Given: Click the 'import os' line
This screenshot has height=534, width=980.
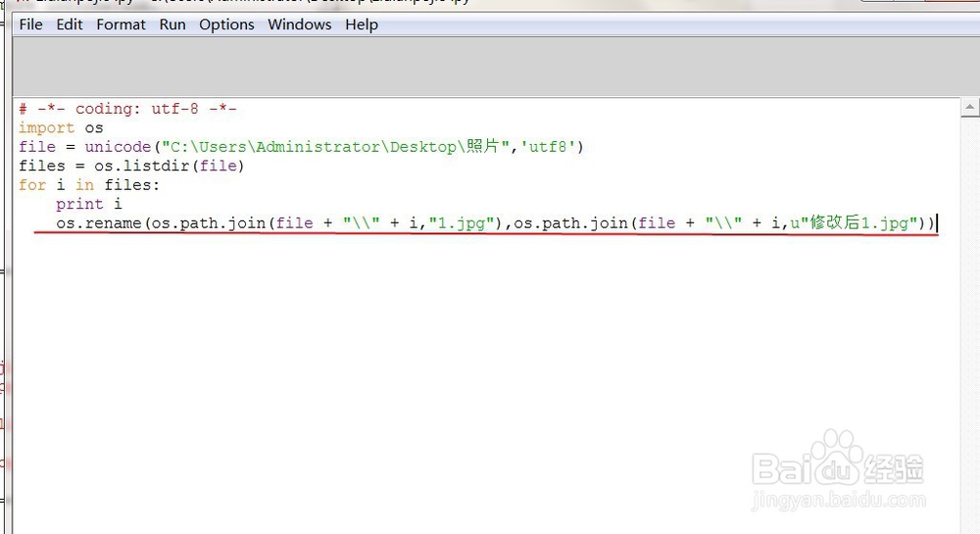Looking at the screenshot, I should point(61,128).
